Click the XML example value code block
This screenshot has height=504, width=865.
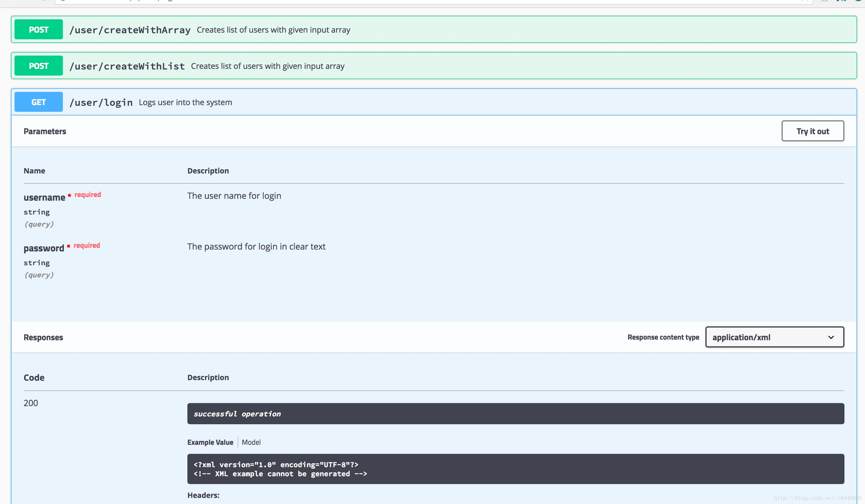515,469
